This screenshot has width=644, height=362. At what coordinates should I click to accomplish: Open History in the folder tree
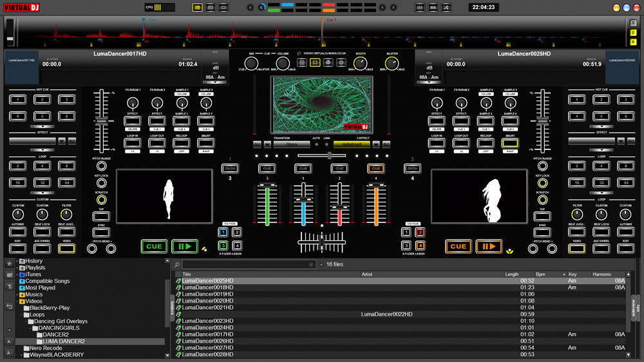[x=33, y=261]
